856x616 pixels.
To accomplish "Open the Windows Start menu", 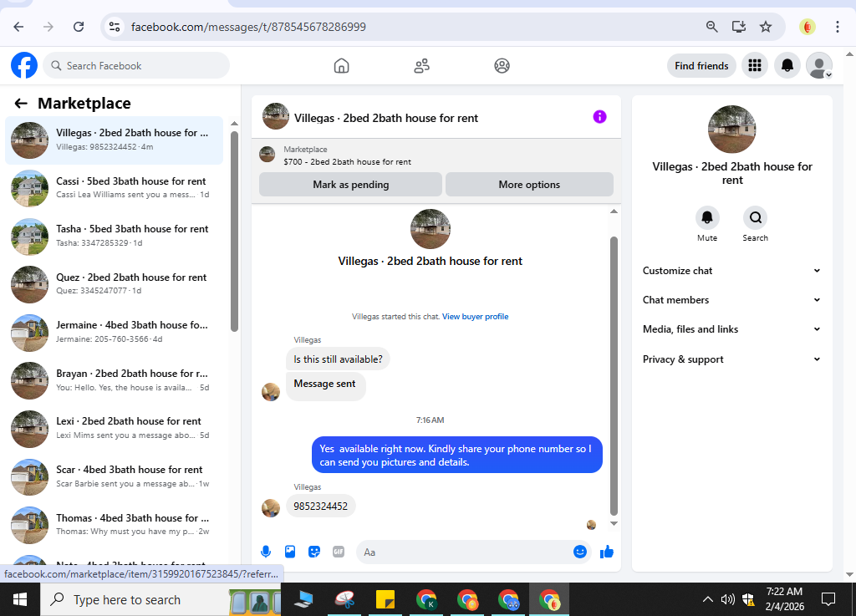I will [x=20, y=599].
